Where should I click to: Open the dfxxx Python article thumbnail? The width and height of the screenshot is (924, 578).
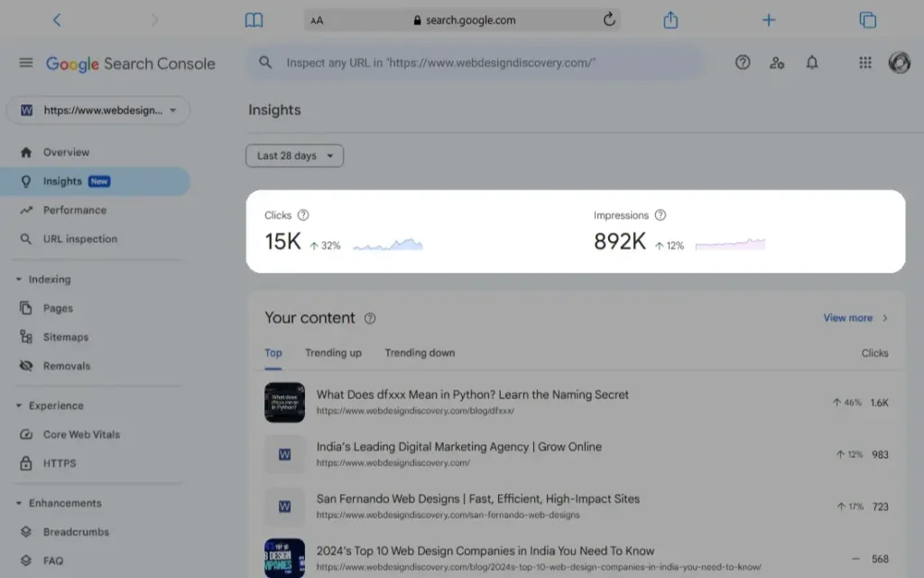[284, 403]
